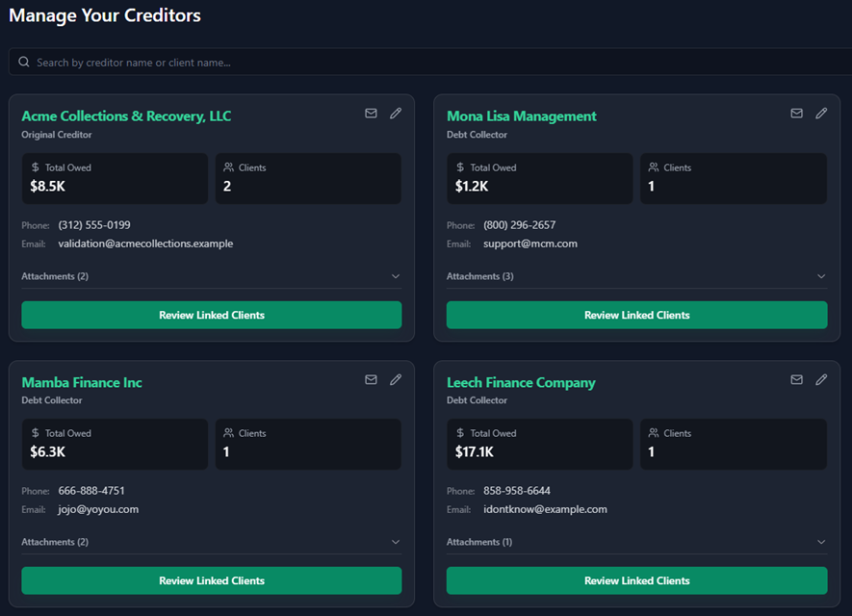This screenshot has width=852, height=616.
Task: Click the support@mcm.com email address
Action: click(530, 244)
